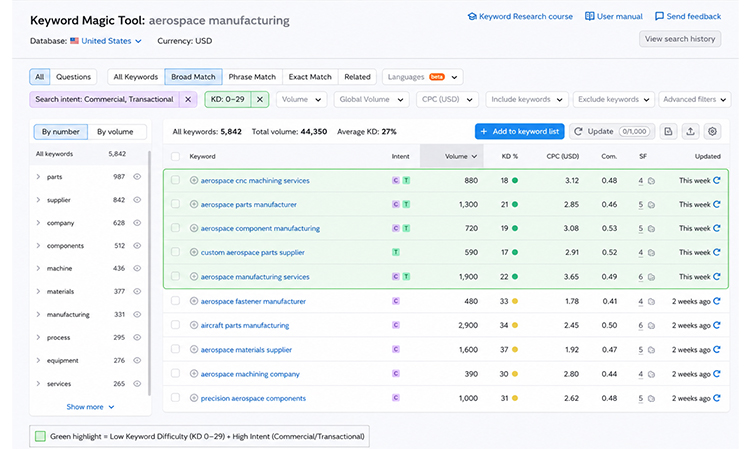Sort table by Volume column header
The width and height of the screenshot is (750, 450).
(x=452, y=156)
